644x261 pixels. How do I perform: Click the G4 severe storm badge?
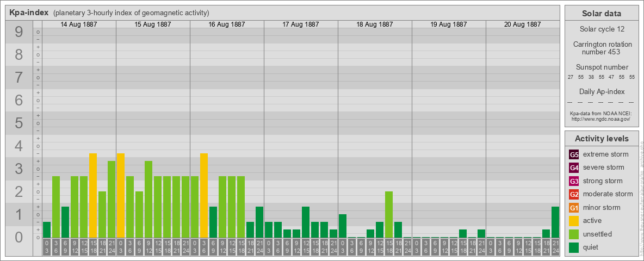click(574, 167)
